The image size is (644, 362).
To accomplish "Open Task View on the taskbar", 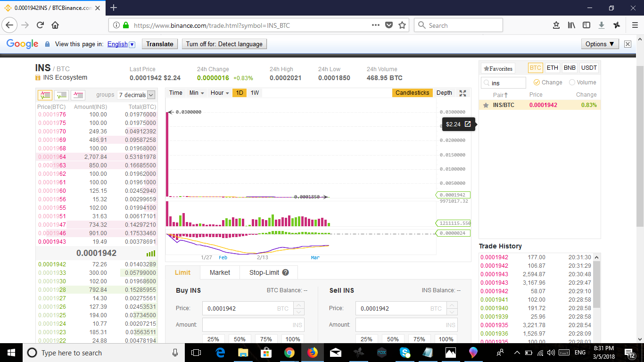I will pos(196,353).
